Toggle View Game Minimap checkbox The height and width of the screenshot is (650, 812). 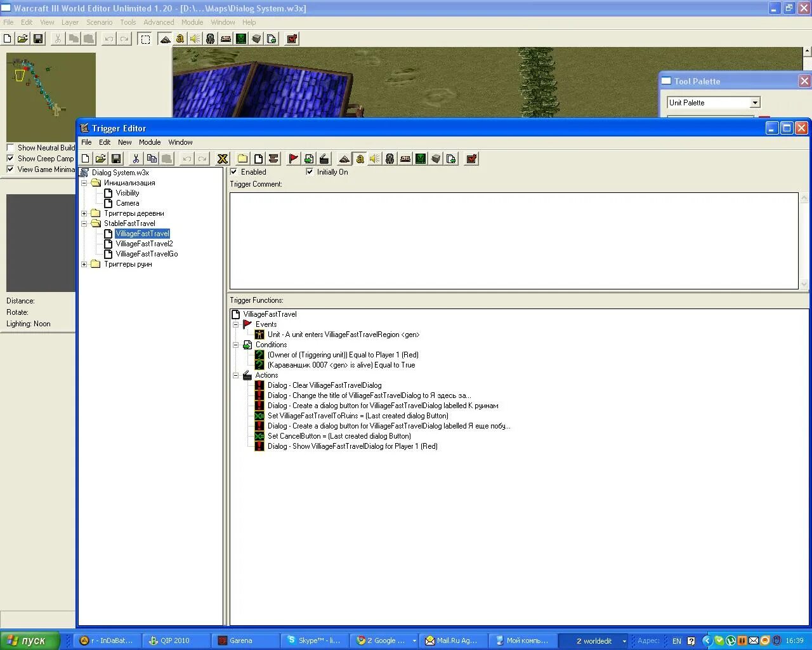click(10, 169)
